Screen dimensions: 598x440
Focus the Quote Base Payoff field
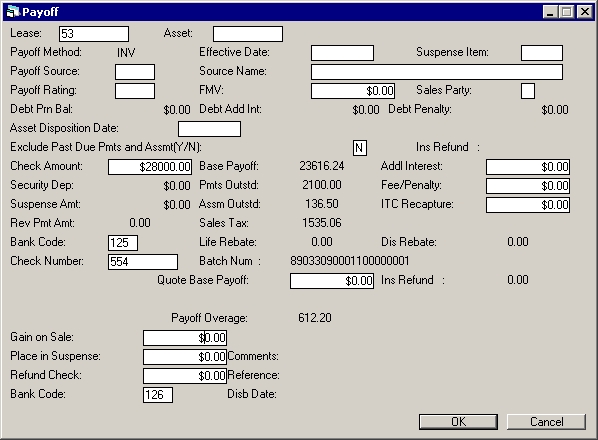[332, 281]
